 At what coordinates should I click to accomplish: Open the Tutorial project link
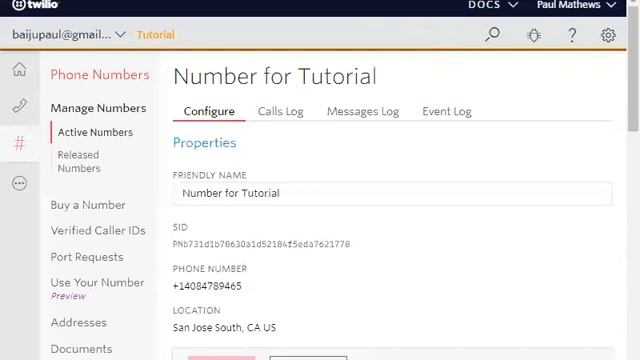[x=156, y=35]
